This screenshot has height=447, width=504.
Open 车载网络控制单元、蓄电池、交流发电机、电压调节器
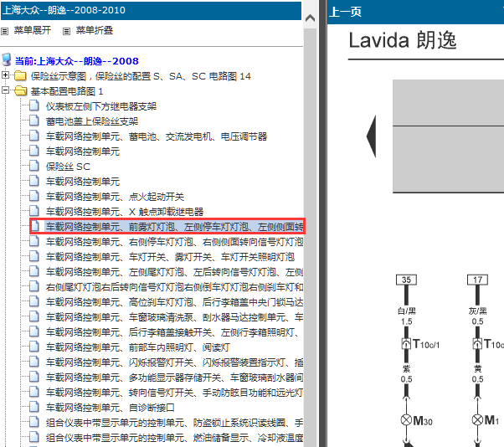[x=157, y=136]
